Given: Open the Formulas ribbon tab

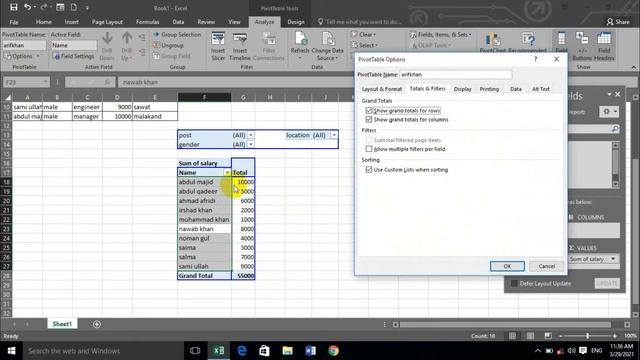Looking at the screenshot, I should pos(147,22).
